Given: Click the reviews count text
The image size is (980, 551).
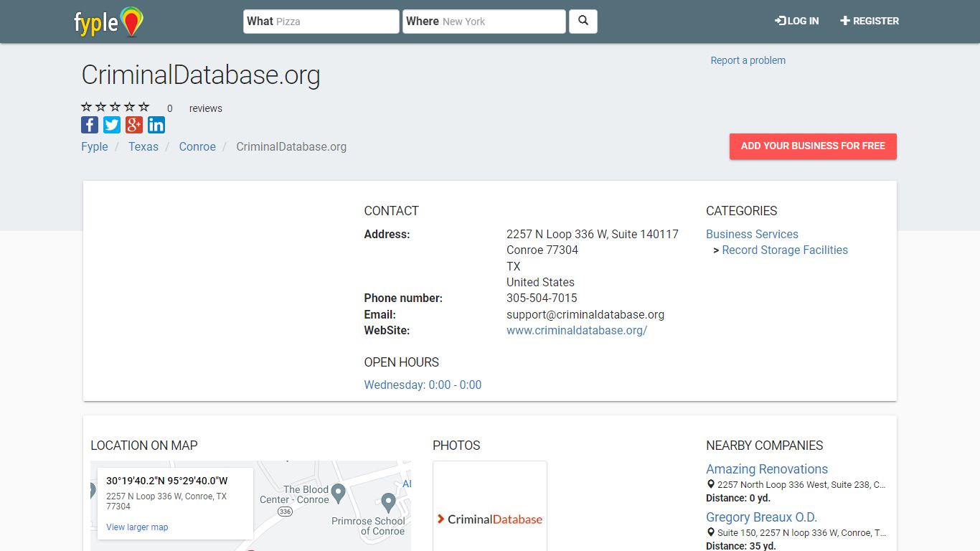Looking at the screenshot, I should click(x=195, y=108).
